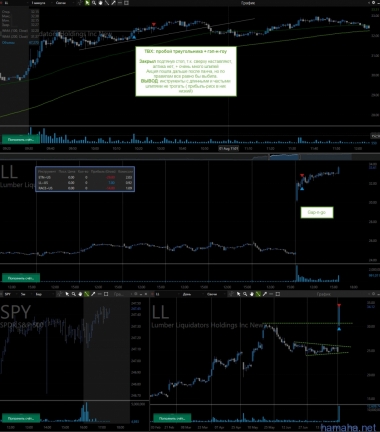Viewport: 380px width, 432px height.
Task: Click the green 'Пополнить счёт' button in the middle LL chart
Action: [x=21, y=278]
